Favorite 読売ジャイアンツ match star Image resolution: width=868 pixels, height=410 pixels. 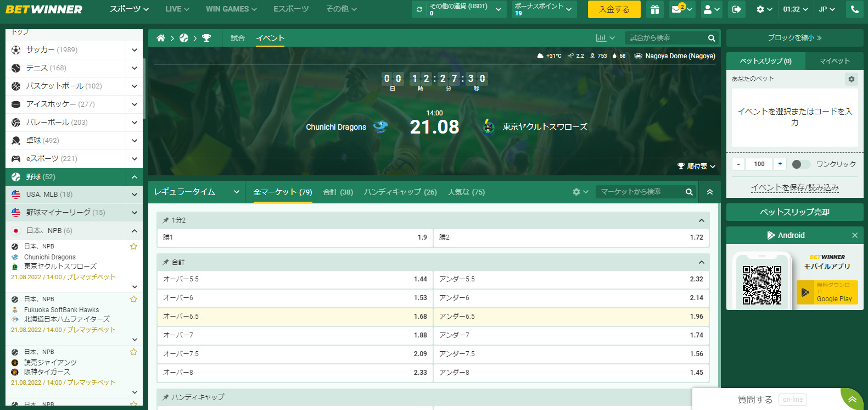pyautogui.click(x=133, y=352)
